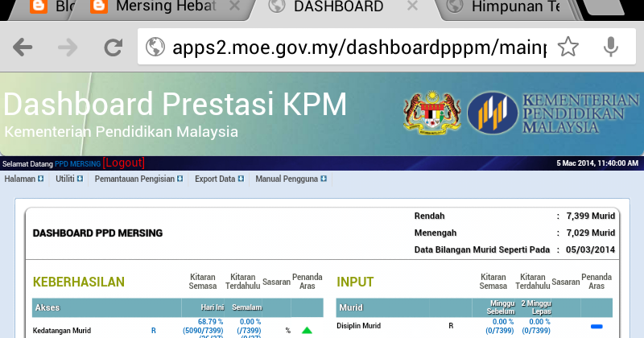Viewport: 644px width, 338px height.
Task: Click the globe icon in the address bar
Action: click(x=155, y=47)
